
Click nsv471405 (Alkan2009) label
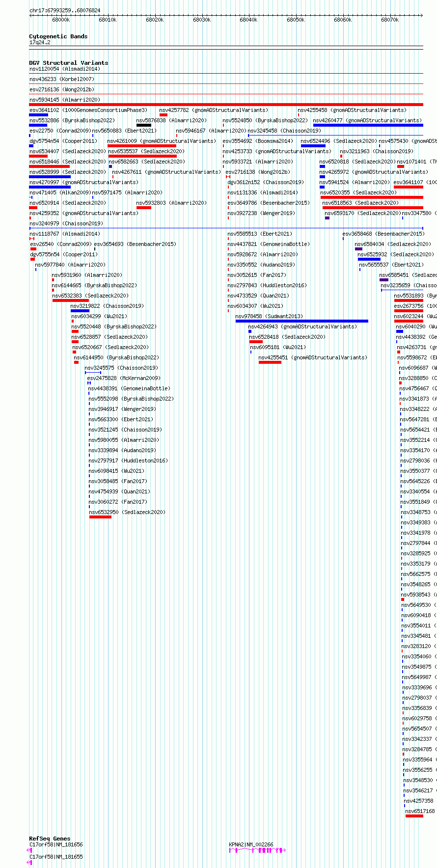coord(60,193)
